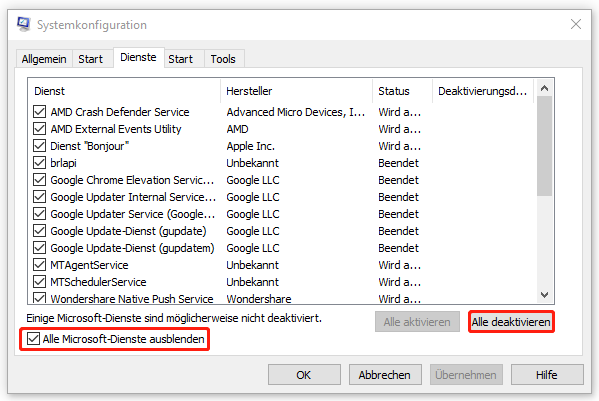
Task: Toggle Google Updater Internal Service checkbox
Action: point(39,197)
